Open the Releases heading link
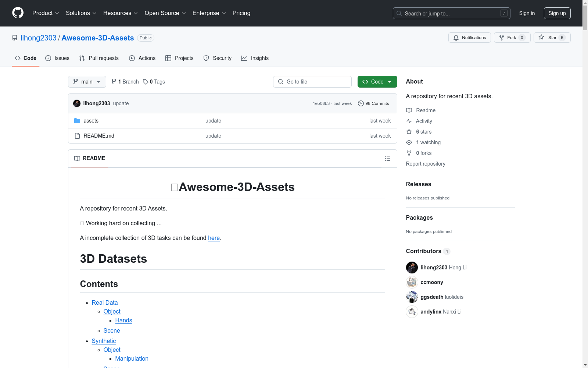 pos(419,184)
